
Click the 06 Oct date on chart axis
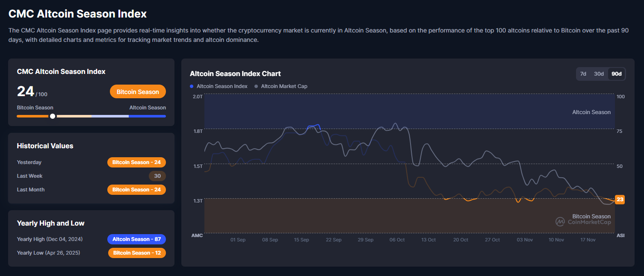(397, 240)
